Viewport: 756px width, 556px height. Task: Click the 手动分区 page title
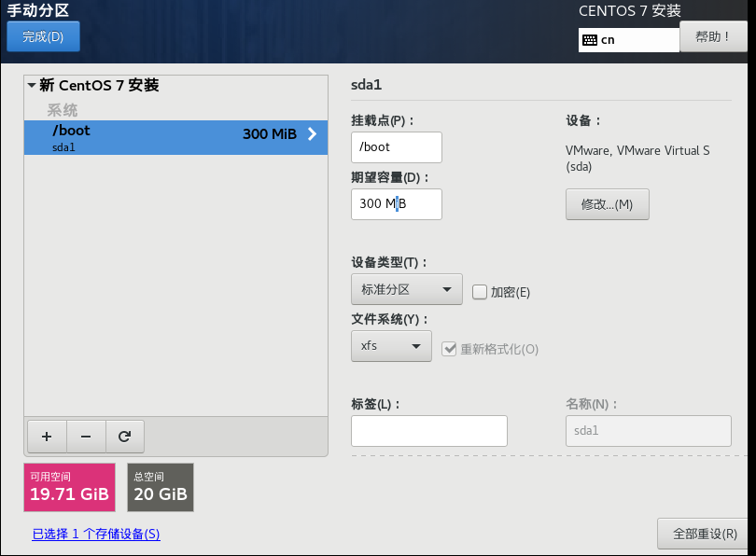tap(37, 10)
